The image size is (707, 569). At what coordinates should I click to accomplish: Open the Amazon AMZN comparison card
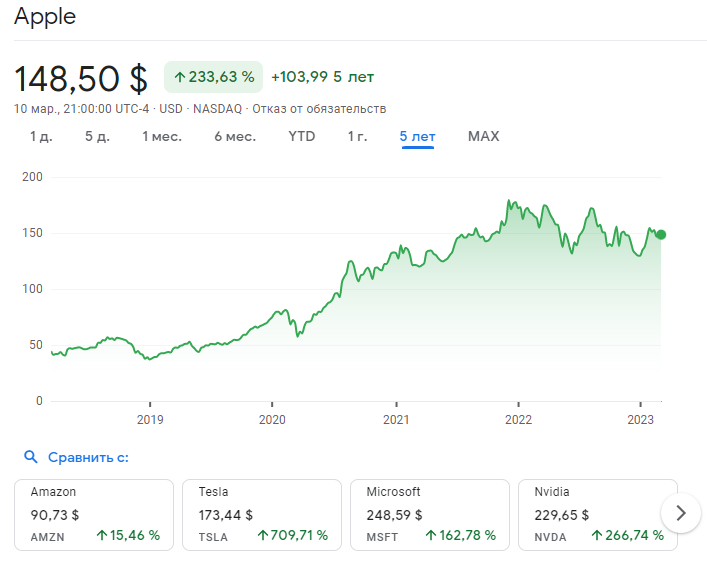tap(95, 514)
